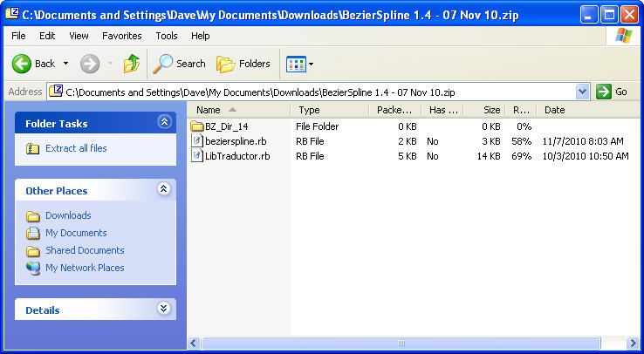Viewport: 644px width, 354px height.
Task: Click the green Go button
Action: pos(612,92)
